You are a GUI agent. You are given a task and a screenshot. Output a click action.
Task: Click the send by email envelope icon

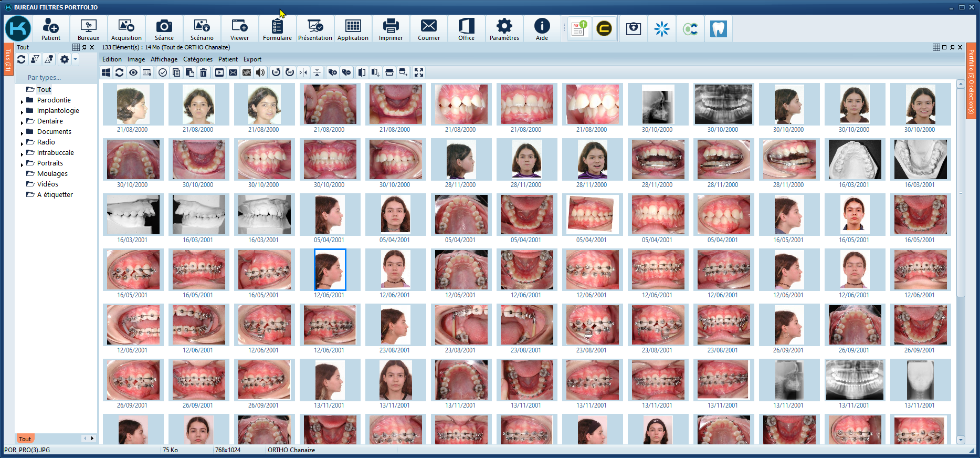coord(233,72)
